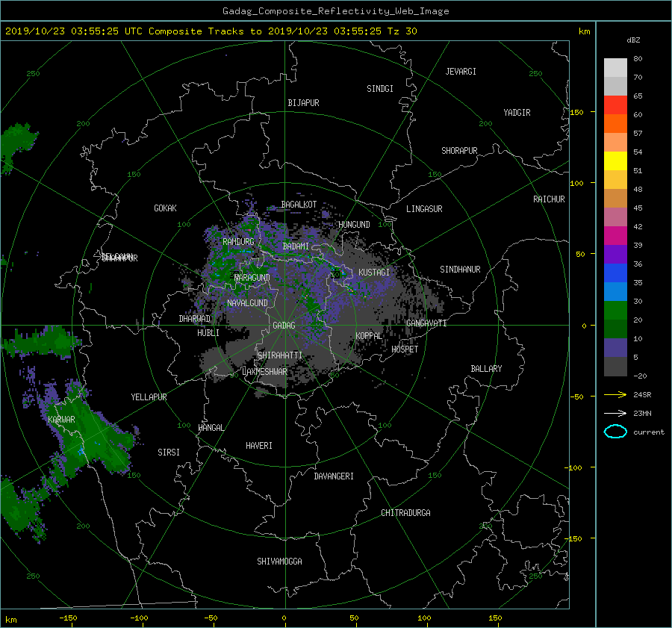
Task: Click the SIRSI city label
Action: pyautogui.click(x=169, y=453)
